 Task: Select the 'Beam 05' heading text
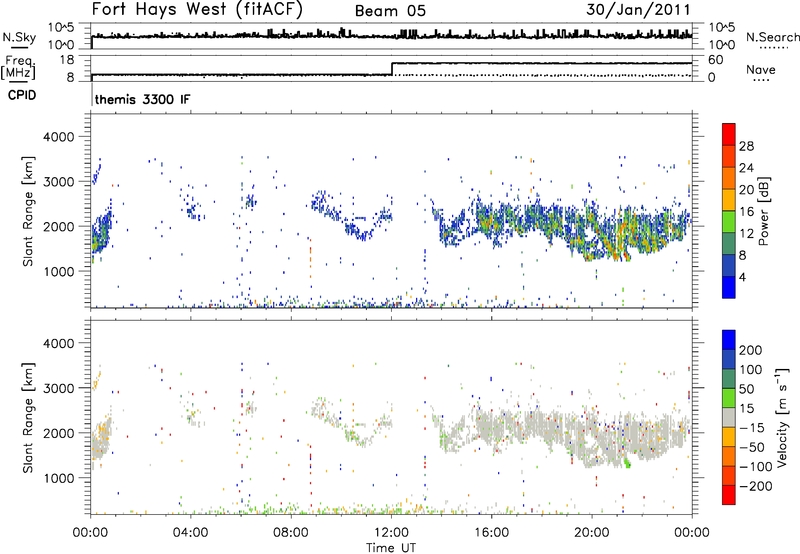(x=390, y=11)
